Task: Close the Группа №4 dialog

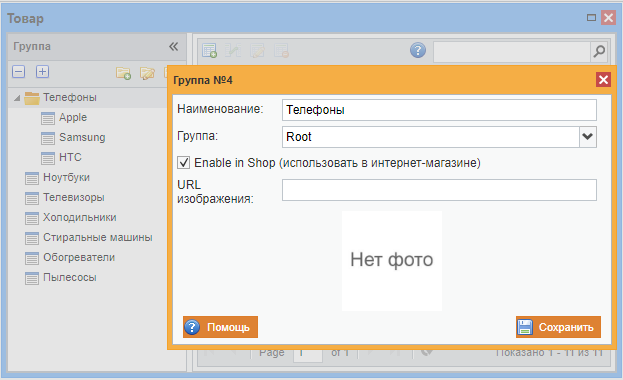Action: (x=603, y=80)
